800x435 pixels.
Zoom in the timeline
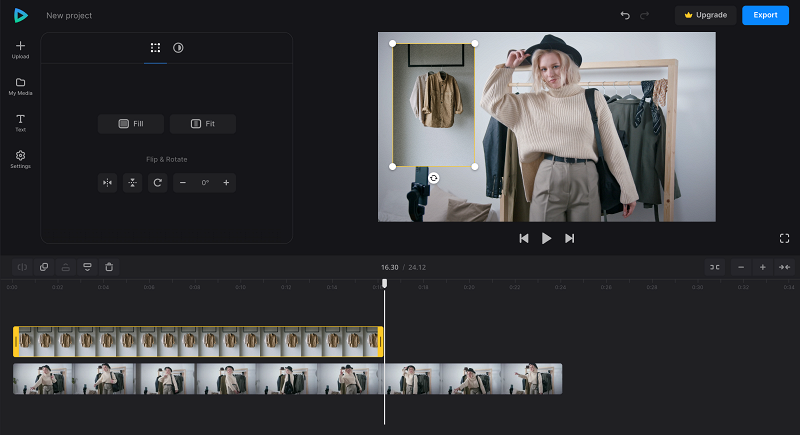coord(763,267)
